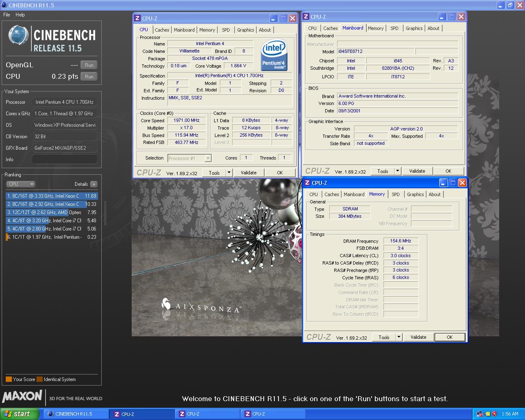Click the GFX Board GeForce2 MX field
Image resolution: width=525 pixels, height=420 pixels.
(65, 148)
